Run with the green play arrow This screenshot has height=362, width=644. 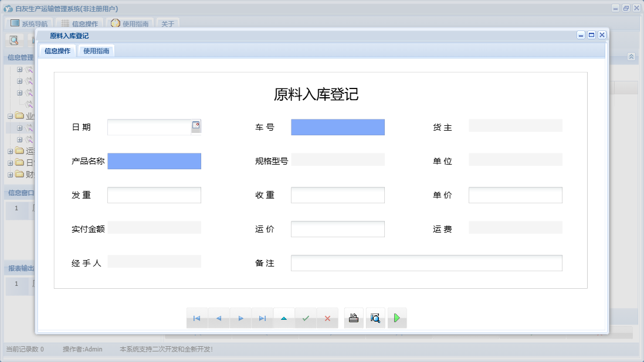[397, 317]
